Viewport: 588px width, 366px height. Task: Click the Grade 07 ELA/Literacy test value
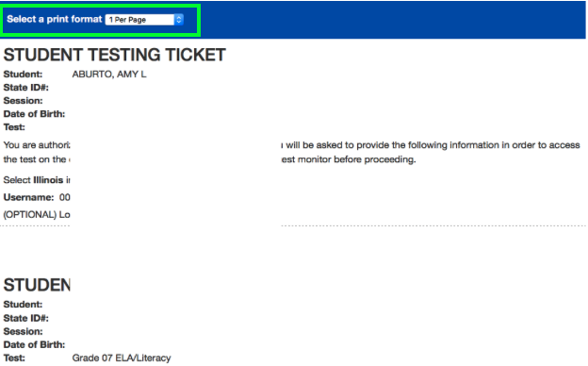(122, 358)
